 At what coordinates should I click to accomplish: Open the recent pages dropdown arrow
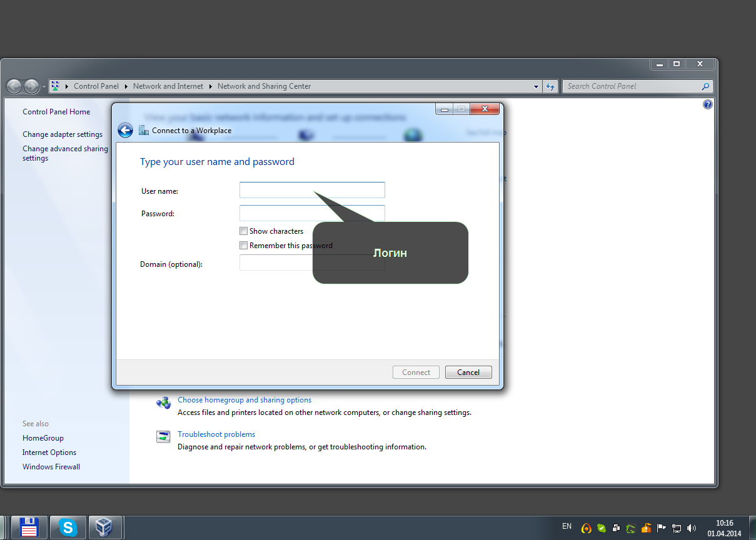(44, 87)
